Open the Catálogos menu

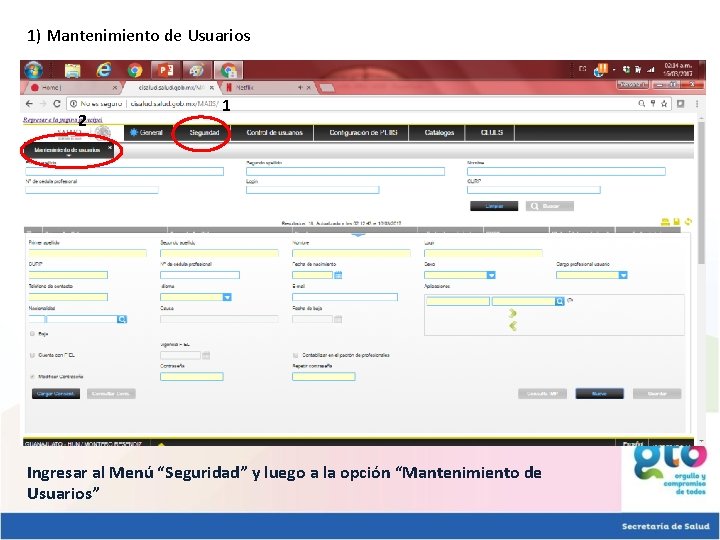pos(439,132)
